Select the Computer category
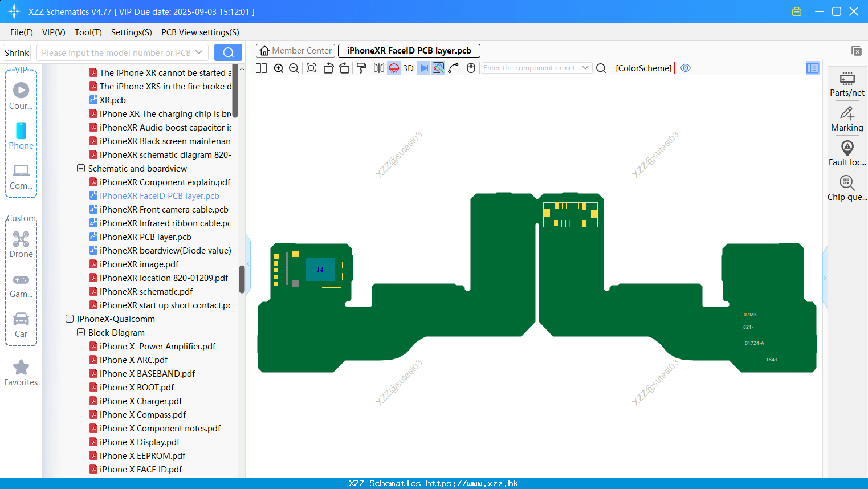The height and width of the screenshot is (489, 868). coord(21,176)
